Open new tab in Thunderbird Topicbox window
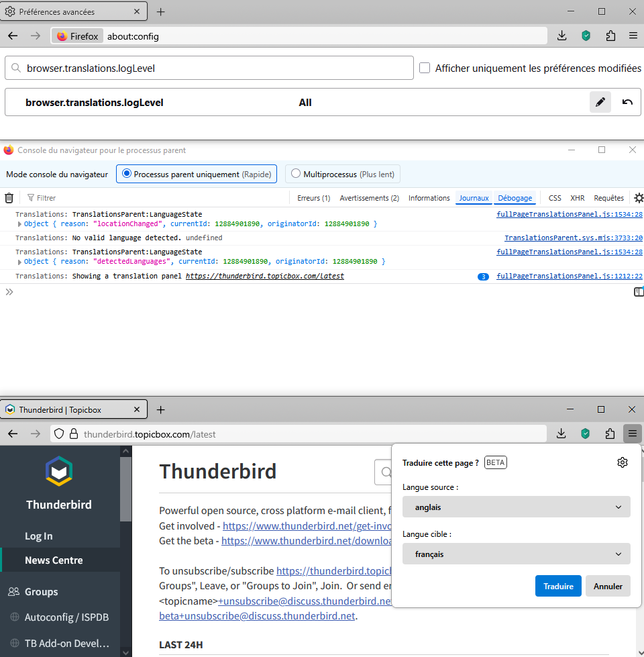Screen dimensions: 644x657 click(x=161, y=410)
